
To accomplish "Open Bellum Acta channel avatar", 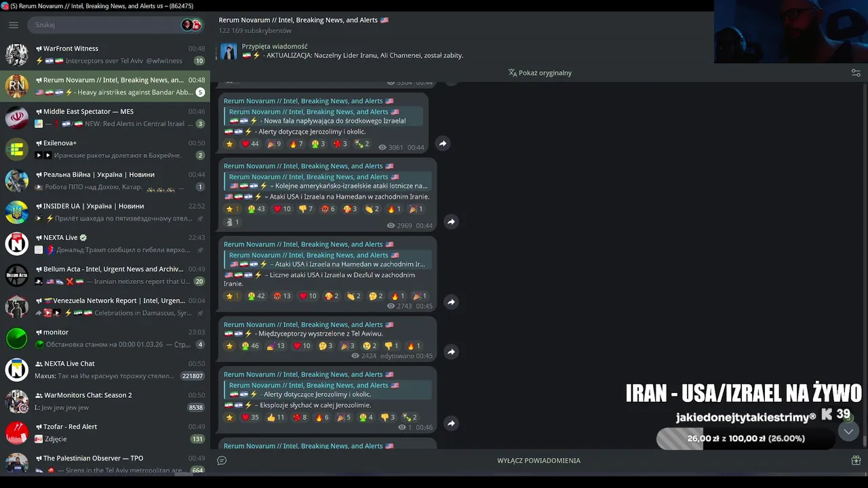I will 16,275.
